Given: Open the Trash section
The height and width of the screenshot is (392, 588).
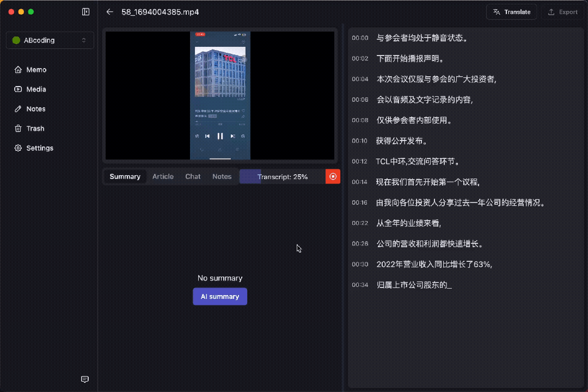Looking at the screenshot, I should pyautogui.click(x=34, y=128).
